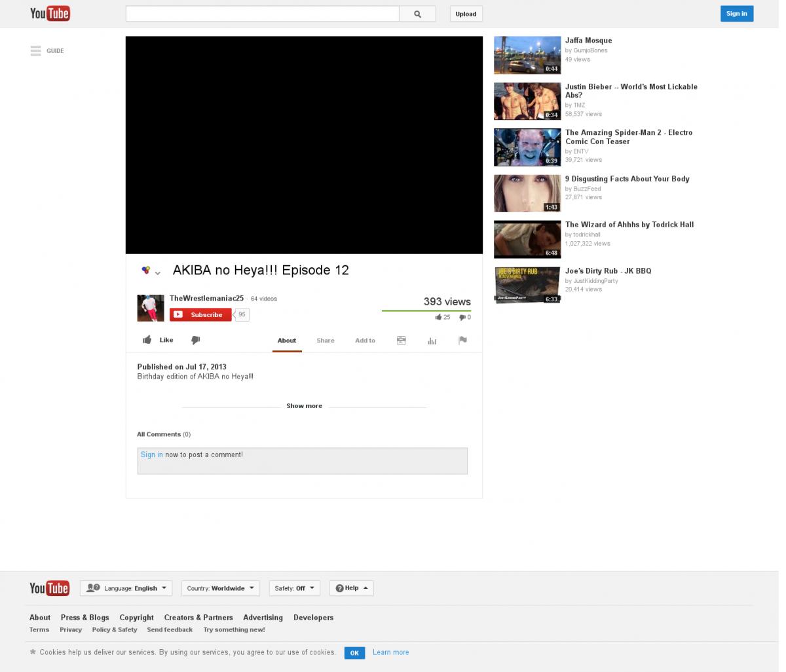Open footer Send feedback link

[x=170, y=630]
